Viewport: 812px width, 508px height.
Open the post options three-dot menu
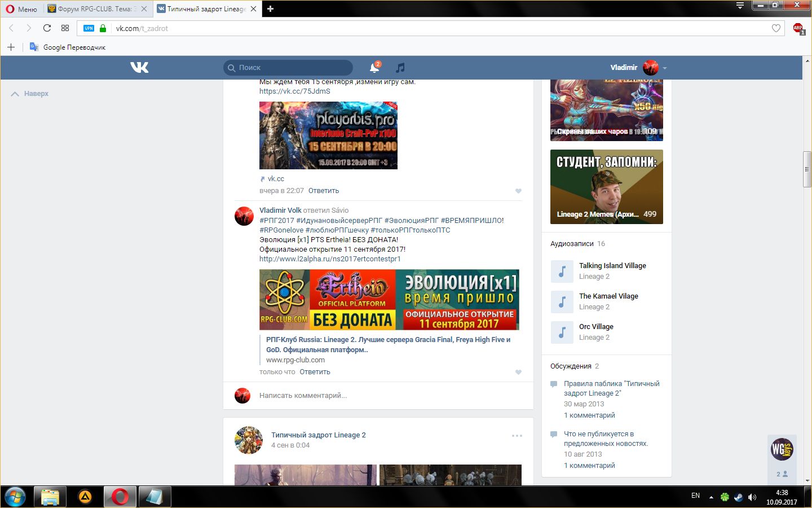click(517, 436)
